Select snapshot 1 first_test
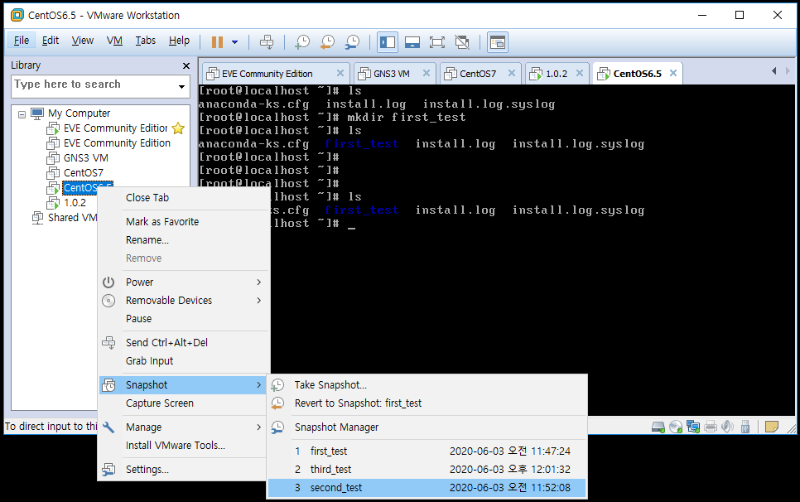The width and height of the screenshot is (800, 502). [427, 451]
